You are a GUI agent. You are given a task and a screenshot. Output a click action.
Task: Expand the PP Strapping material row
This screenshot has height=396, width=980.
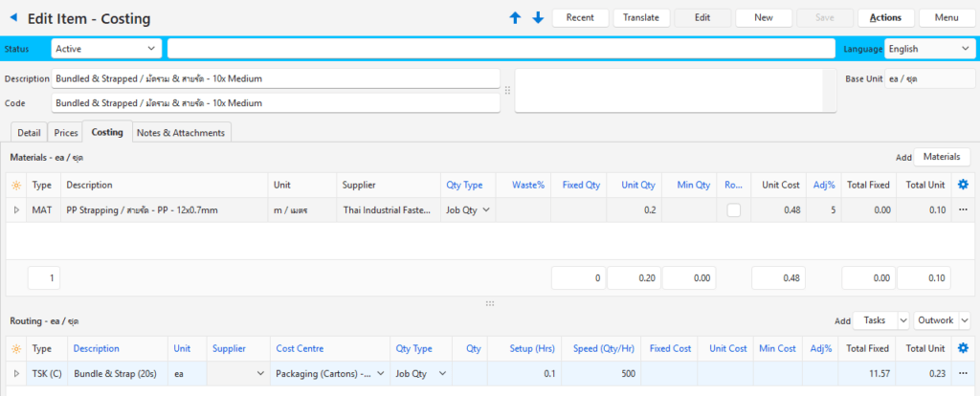15,209
